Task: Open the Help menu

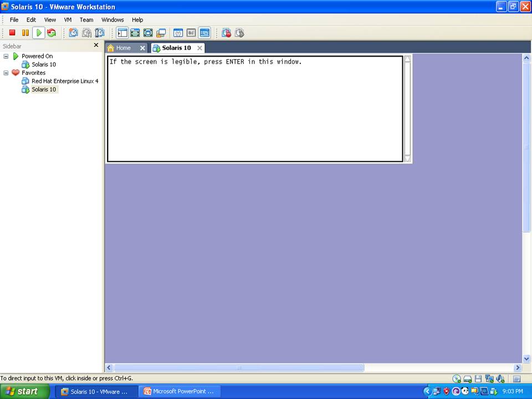Action: (x=137, y=20)
